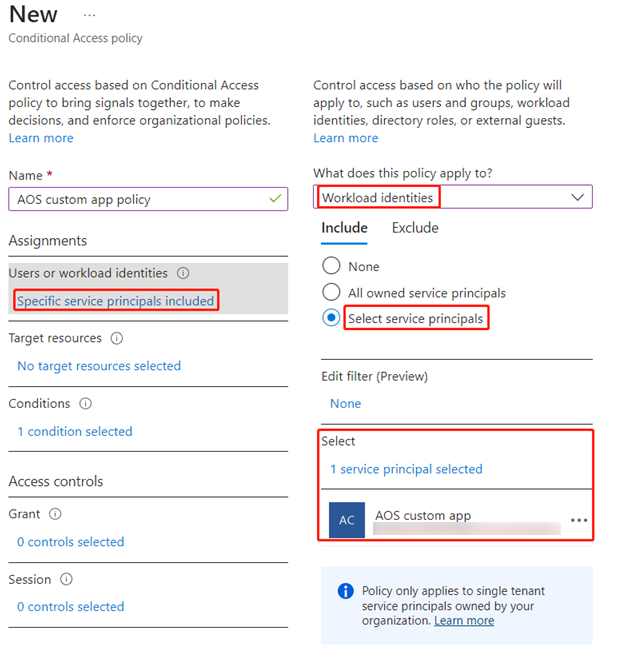Open Specific service principals included link

click(116, 301)
